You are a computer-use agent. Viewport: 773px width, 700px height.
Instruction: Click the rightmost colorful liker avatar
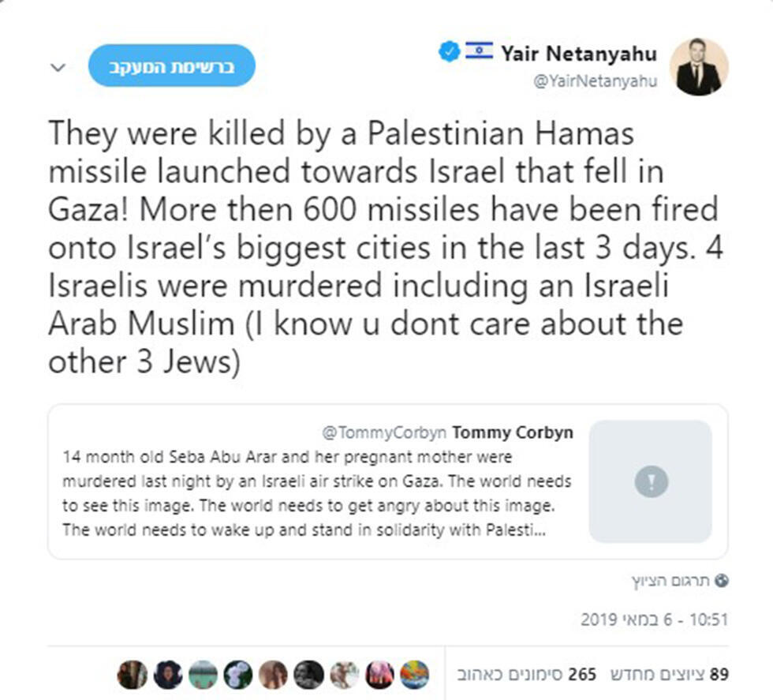pos(415,675)
